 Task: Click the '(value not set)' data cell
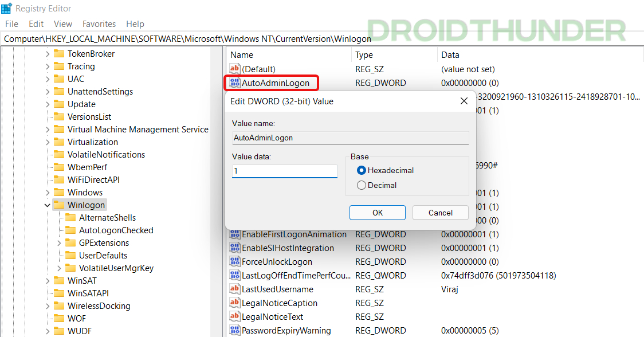468,69
